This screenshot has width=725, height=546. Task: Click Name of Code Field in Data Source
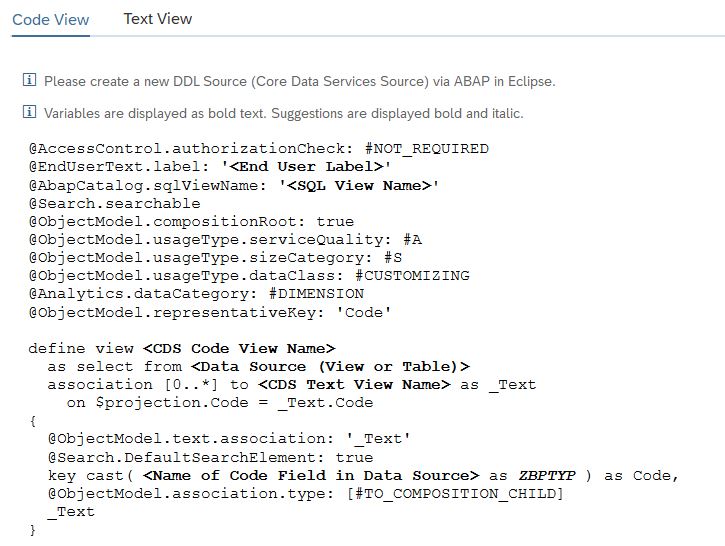(311, 475)
